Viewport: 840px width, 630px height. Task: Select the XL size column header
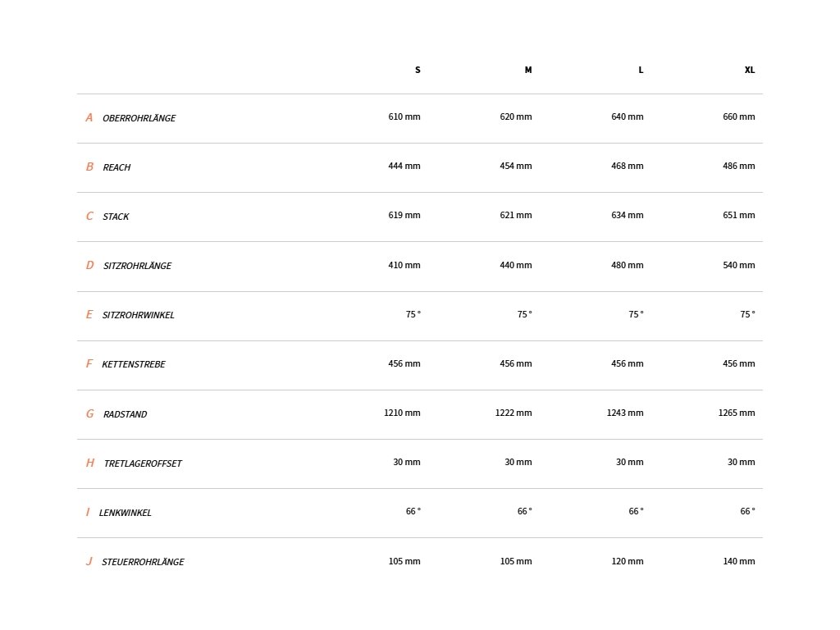pos(750,71)
